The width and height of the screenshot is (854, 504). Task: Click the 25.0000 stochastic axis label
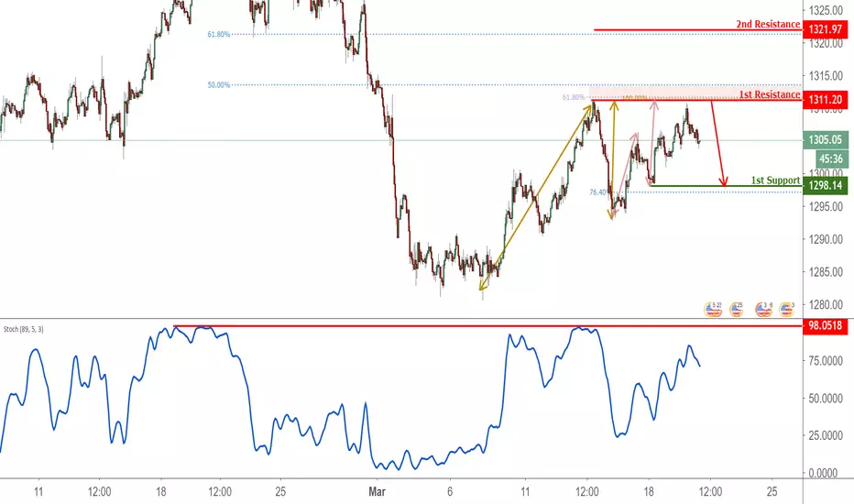click(825, 435)
